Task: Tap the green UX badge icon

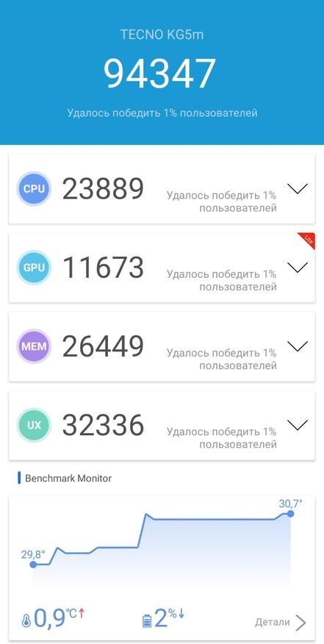Action: click(x=34, y=425)
